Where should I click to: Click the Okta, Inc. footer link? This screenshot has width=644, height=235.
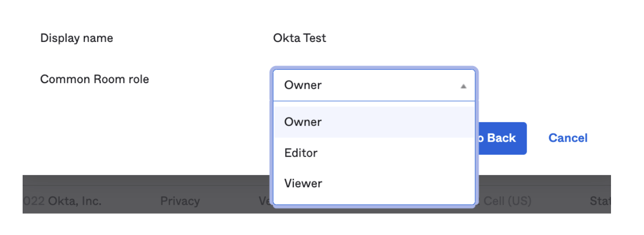pyautogui.click(x=74, y=201)
